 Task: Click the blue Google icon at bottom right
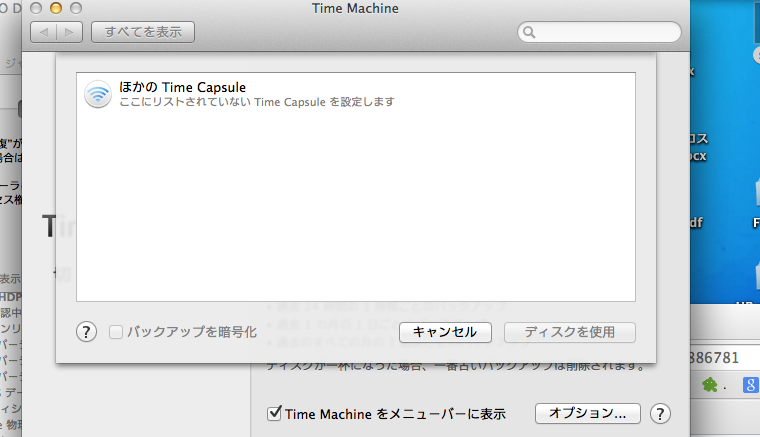click(749, 384)
